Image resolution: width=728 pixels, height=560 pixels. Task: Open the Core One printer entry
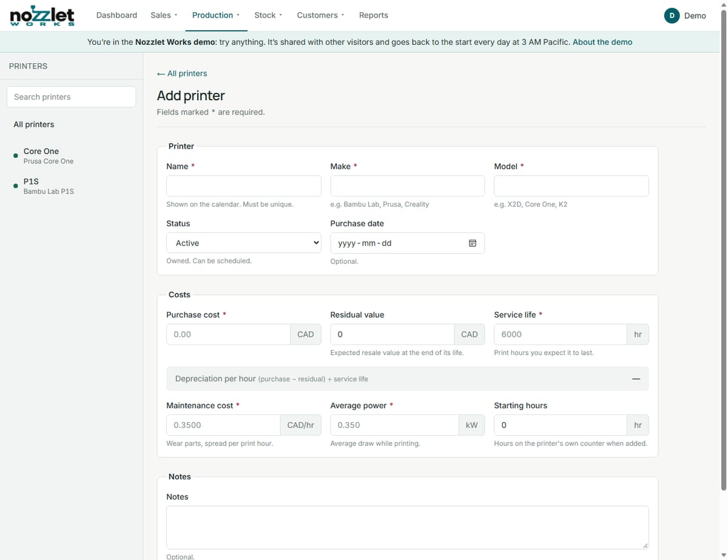click(x=71, y=156)
